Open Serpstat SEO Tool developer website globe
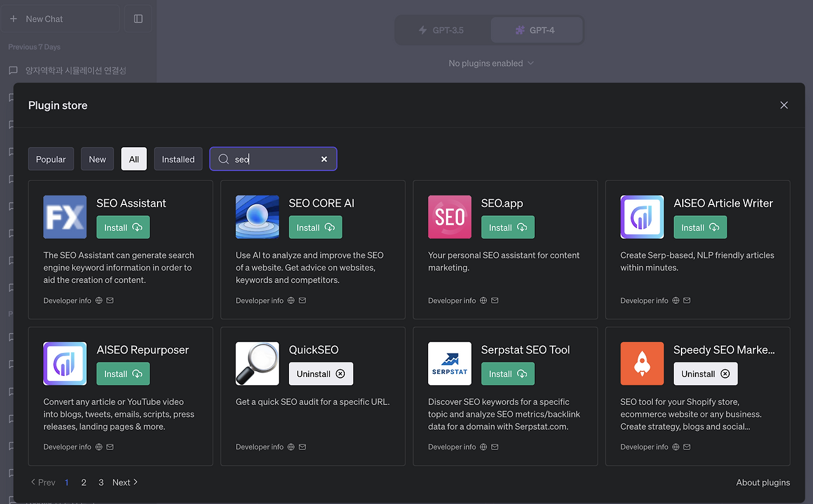 pos(484,447)
